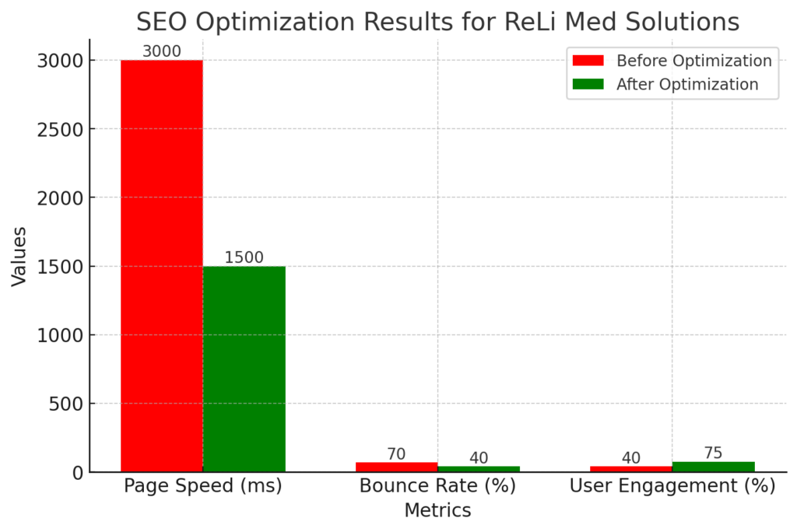Select the green Bounce Rate bar

(x=479, y=469)
